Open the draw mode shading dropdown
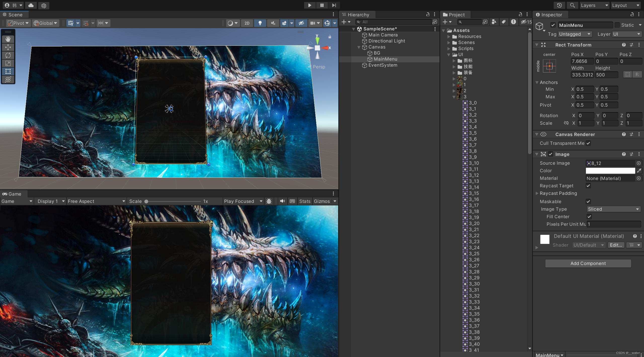 [233, 23]
